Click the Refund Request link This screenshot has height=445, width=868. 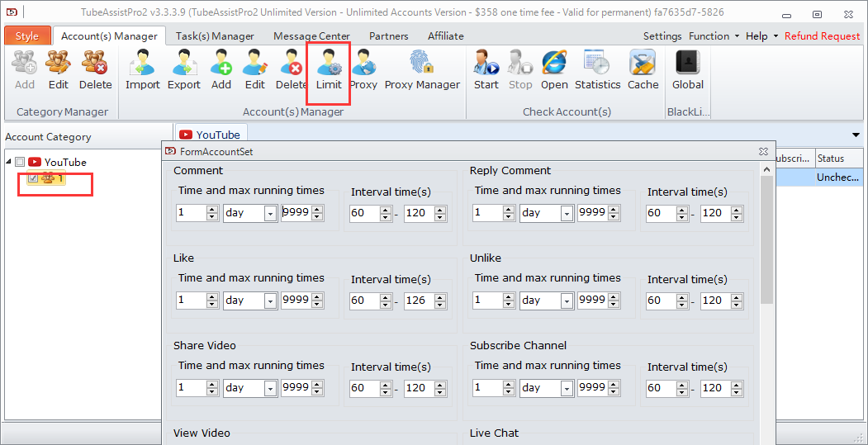[x=822, y=36]
